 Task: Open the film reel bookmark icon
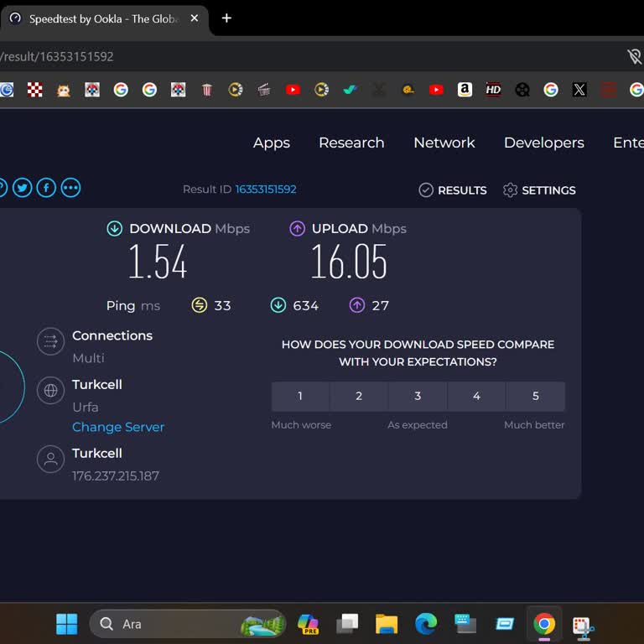point(522,90)
